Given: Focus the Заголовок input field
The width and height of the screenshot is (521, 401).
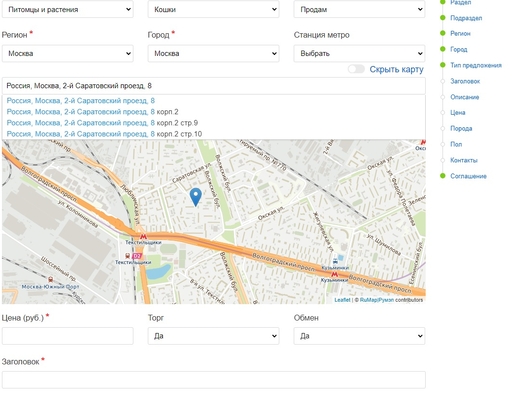Looking at the screenshot, I should (214, 380).
